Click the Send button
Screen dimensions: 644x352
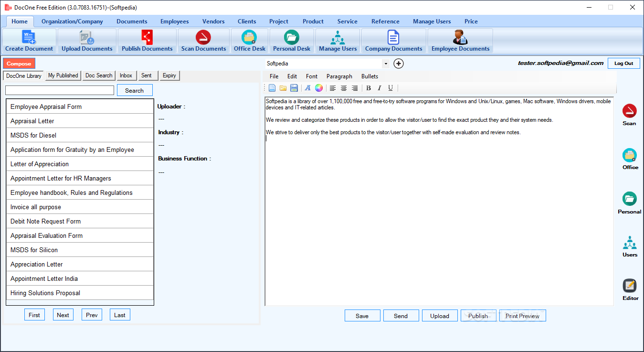point(401,316)
